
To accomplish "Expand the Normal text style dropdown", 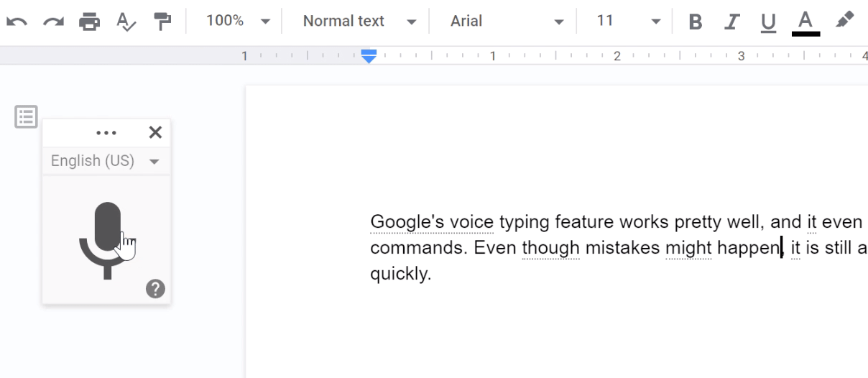I will 359,22.
